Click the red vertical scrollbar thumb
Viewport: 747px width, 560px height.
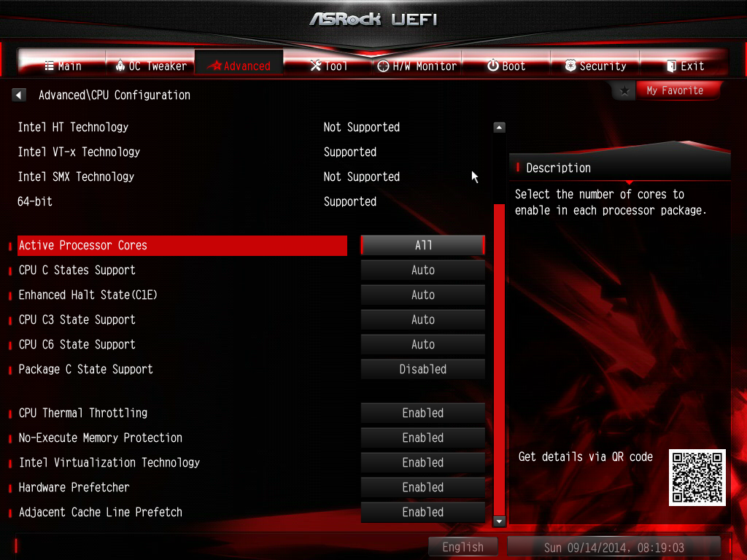499,359
